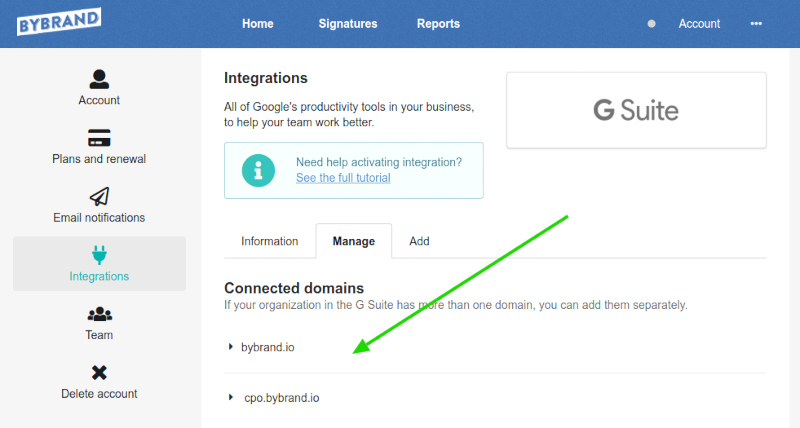Click the Plans and renewal card icon
Screen dimensions: 800x428
coord(99,138)
